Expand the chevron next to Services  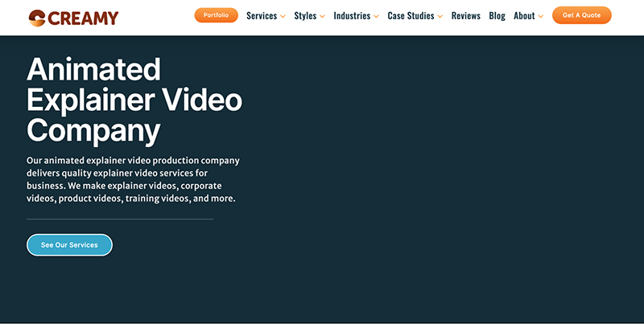coord(283,17)
